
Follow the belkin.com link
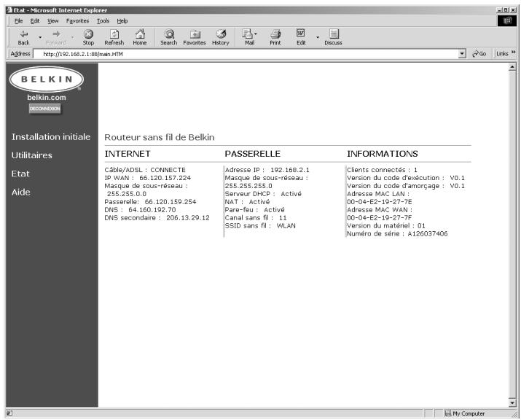coord(47,98)
